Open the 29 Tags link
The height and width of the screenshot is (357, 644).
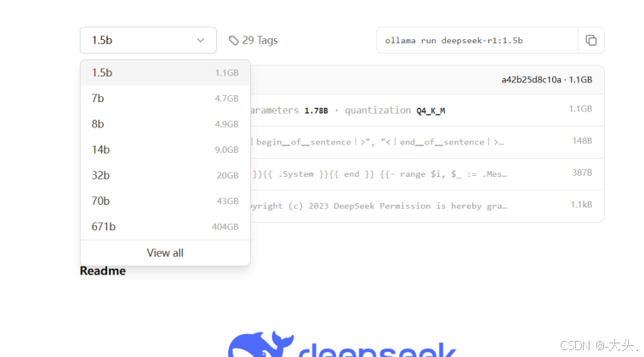pos(254,40)
